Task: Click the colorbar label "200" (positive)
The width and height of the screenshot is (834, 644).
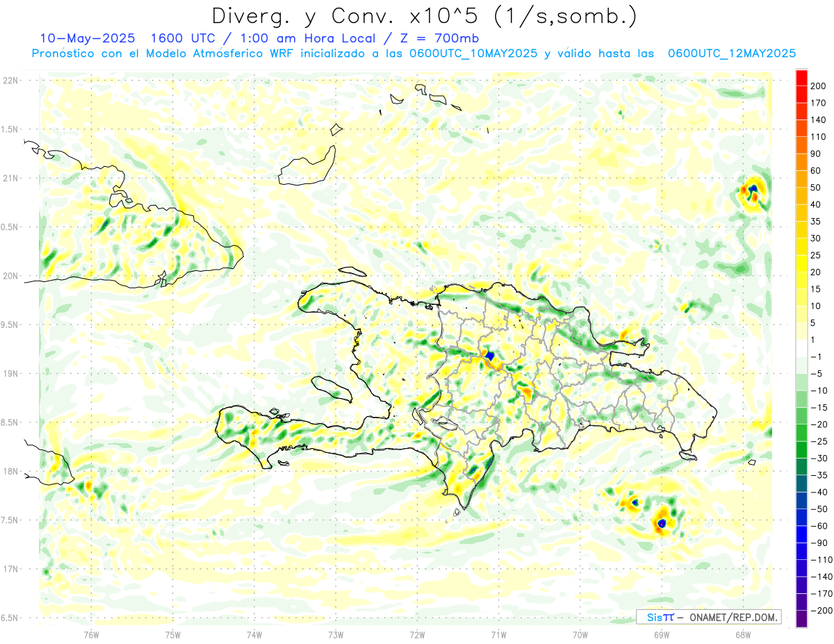Action: click(x=818, y=86)
